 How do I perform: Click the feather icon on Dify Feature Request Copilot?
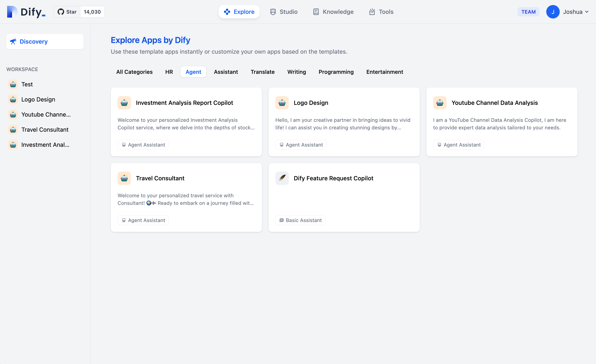[x=282, y=178]
